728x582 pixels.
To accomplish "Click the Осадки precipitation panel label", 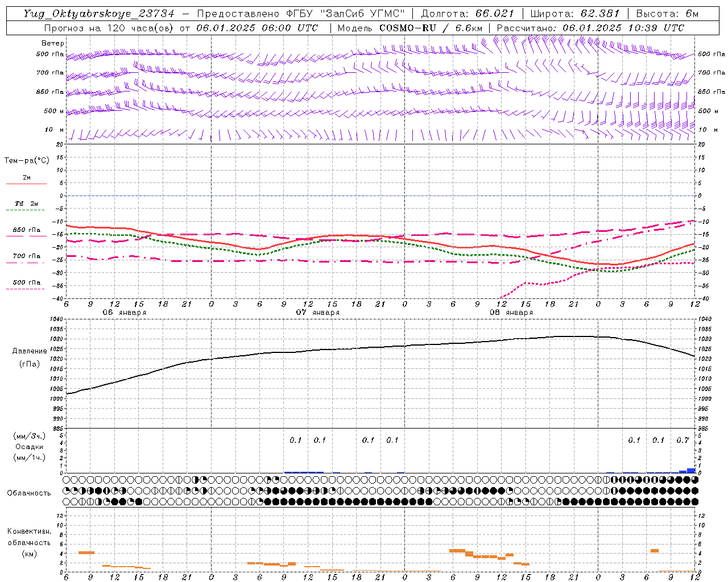I will pyautogui.click(x=30, y=447).
